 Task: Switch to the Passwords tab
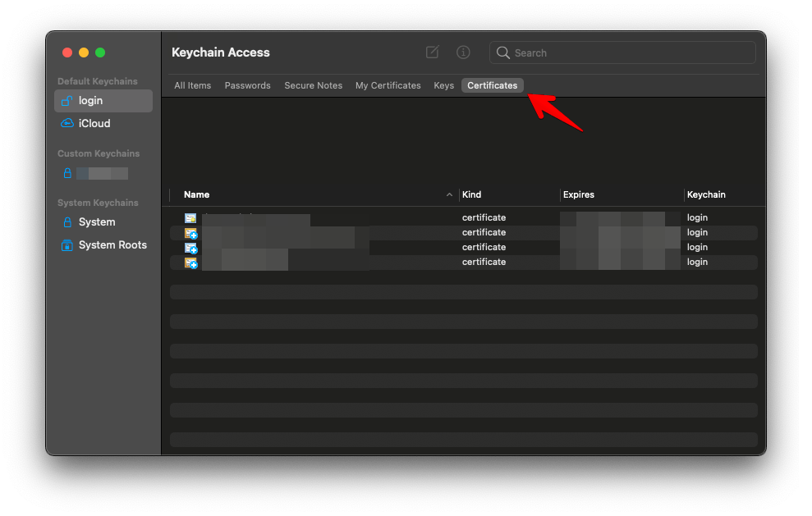[247, 85]
